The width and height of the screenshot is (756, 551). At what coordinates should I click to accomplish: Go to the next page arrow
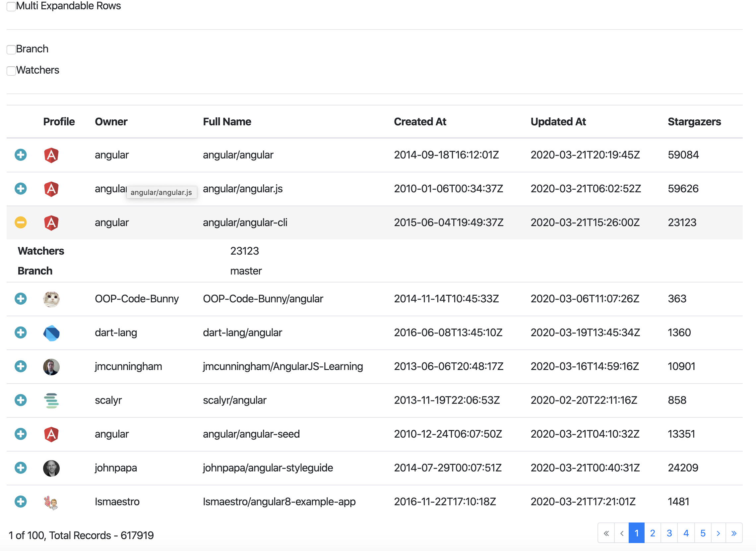[x=718, y=533]
